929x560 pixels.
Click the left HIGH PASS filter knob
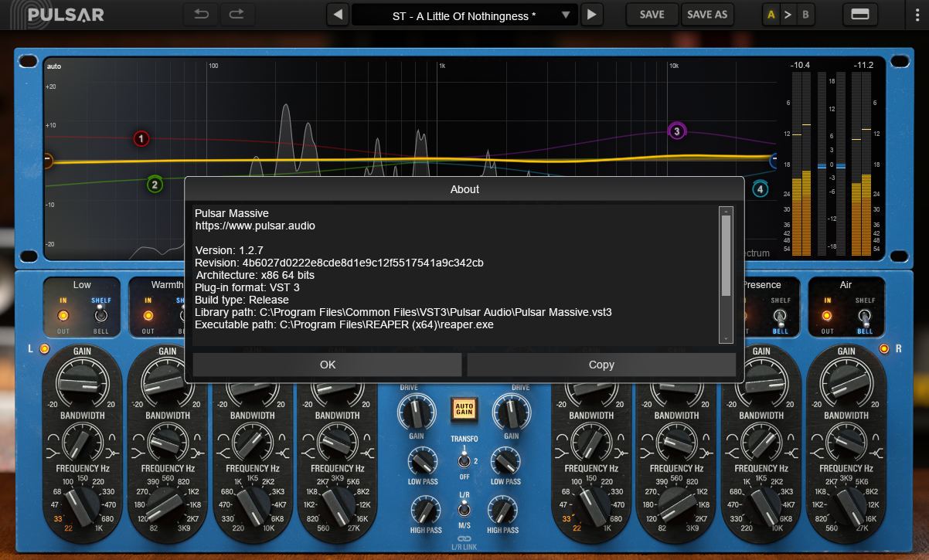click(424, 511)
